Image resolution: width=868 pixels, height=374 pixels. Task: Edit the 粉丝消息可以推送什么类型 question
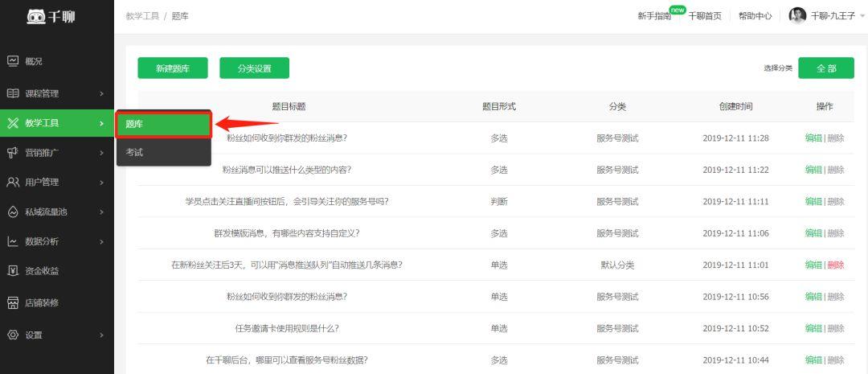click(x=813, y=170)
